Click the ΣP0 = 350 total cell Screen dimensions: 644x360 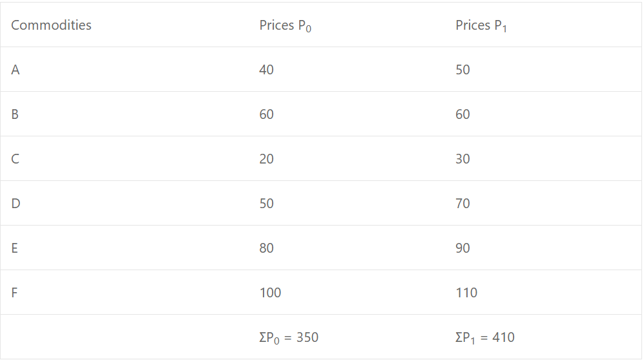click(289, 337)
